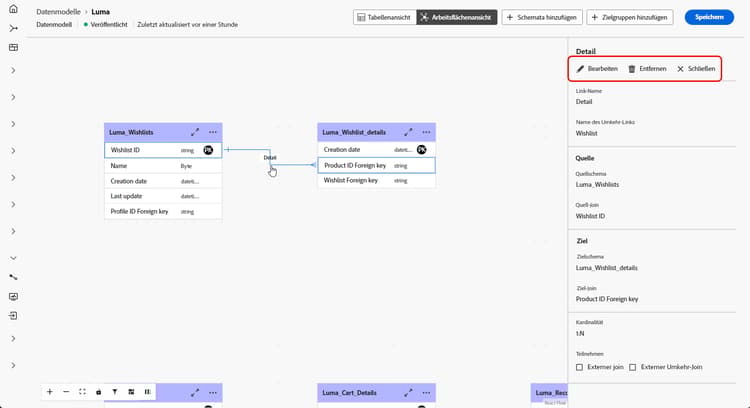Enable the Externer Umkehr-Join checkbox
Screen dimensions: 750x408
633,367
